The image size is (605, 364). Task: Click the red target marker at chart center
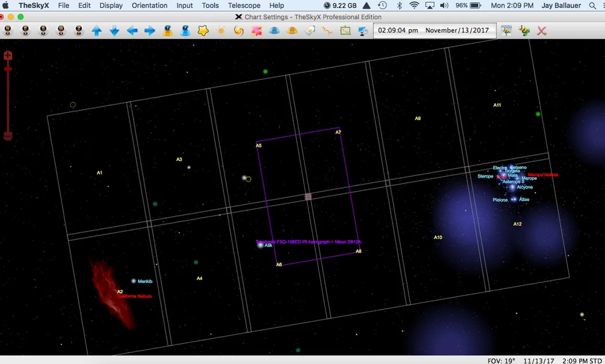tap(308, 196)
